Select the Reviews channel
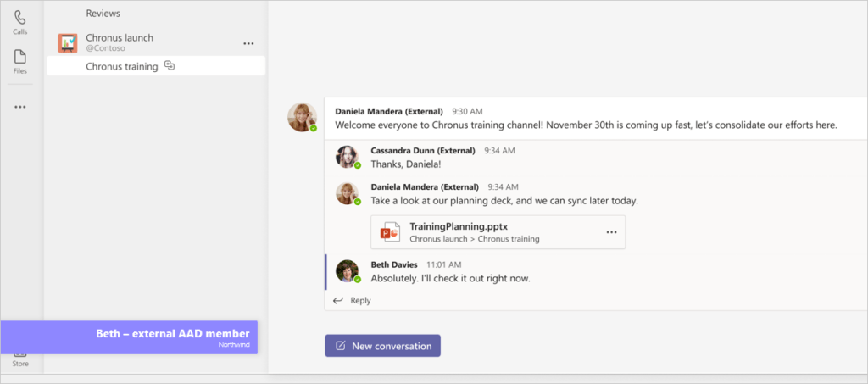 point(103,14)
